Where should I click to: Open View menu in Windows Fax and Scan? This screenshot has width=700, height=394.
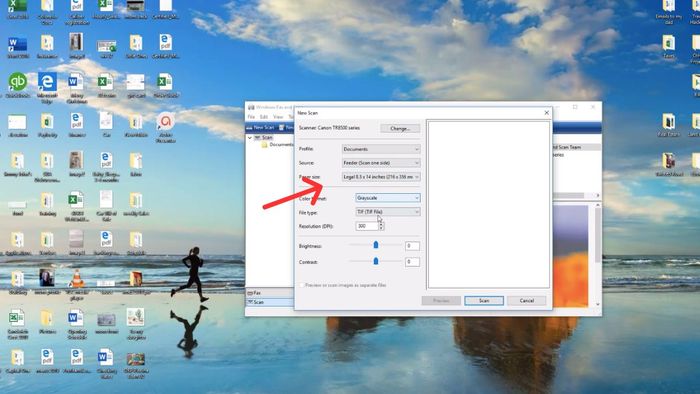[x=278, y=117]
